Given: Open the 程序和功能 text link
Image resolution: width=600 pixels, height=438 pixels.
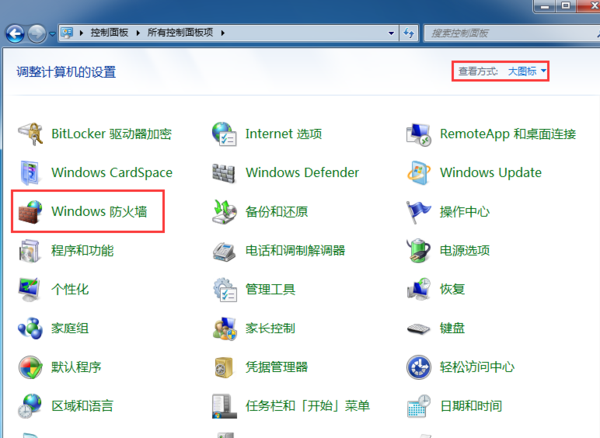Looking at the screenshot, I should tap(82, 251).
